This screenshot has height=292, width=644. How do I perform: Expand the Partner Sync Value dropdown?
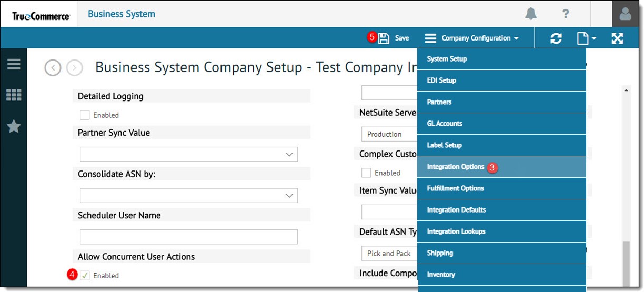pyautogui.click(x=189, y=154)
